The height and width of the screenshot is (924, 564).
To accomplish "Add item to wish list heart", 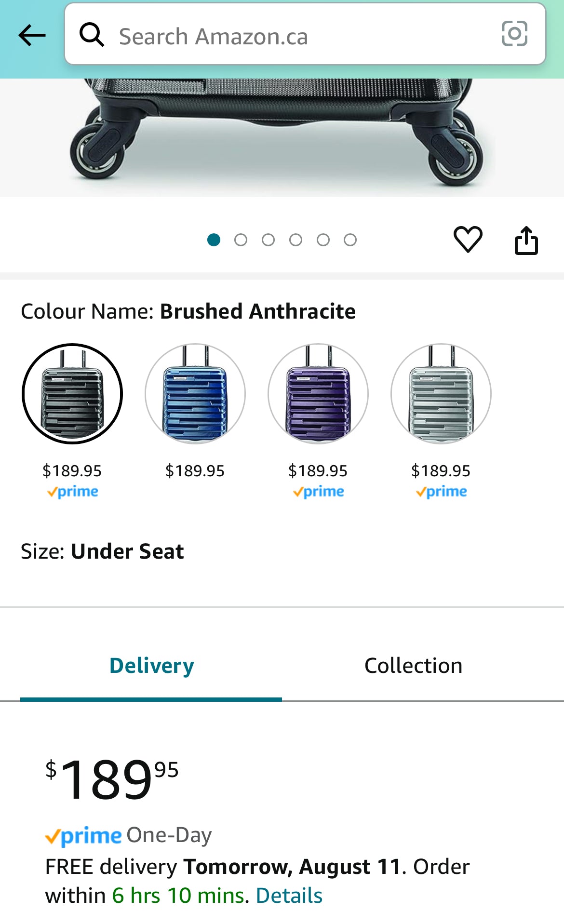I will click(468, 239).
